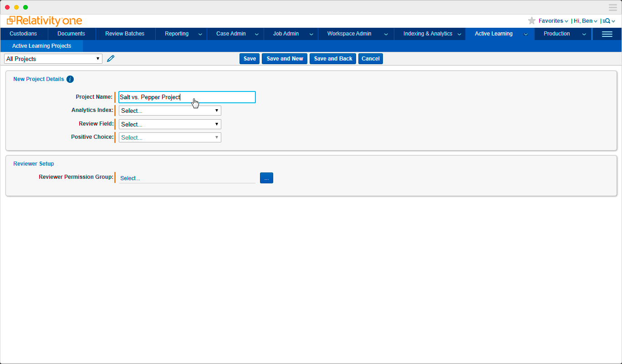This screenshot has width=622, height=364.
Task: Go to the Custodians tab
Action: click(x=24, y=34)
